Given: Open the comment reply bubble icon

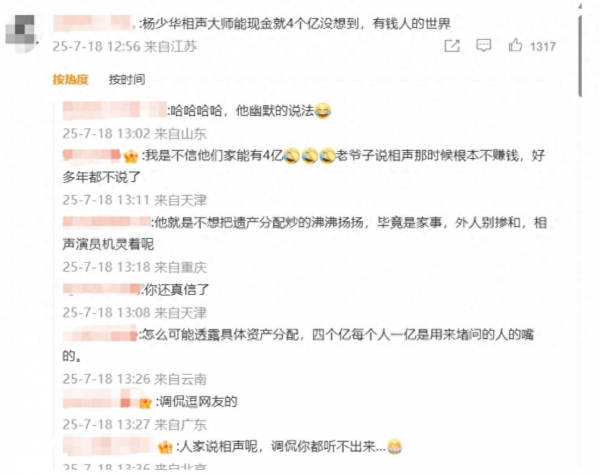Looking at the screenshot, I should [x=484, y=46].
